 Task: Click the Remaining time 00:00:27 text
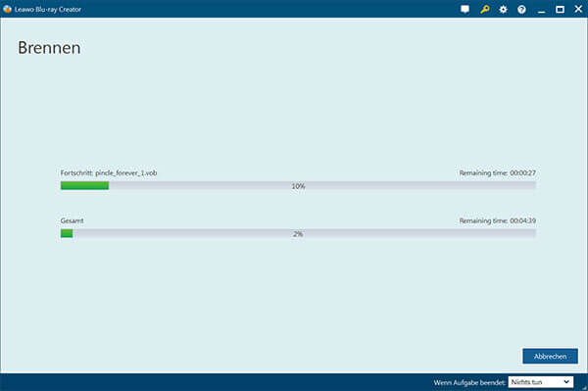point(497,172)
